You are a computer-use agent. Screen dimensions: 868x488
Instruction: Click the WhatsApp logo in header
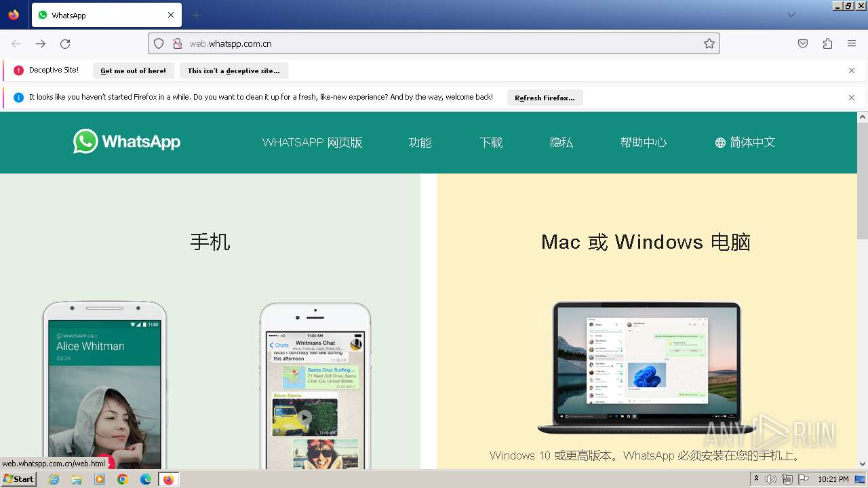(x=127, y=142)
